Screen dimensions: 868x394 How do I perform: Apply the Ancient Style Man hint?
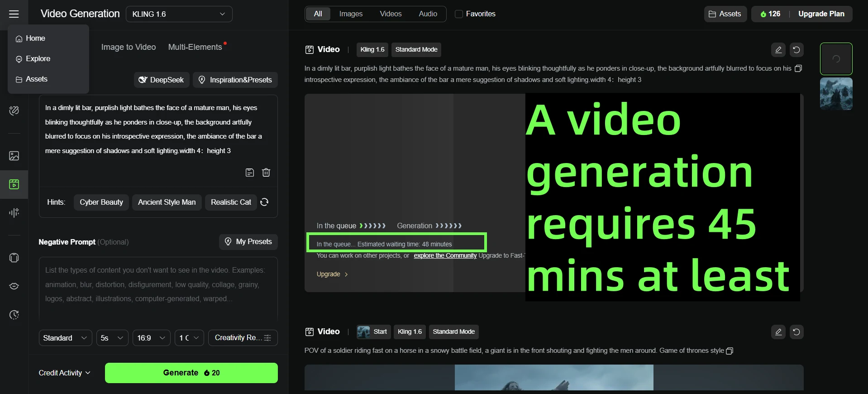pos(167,202)
